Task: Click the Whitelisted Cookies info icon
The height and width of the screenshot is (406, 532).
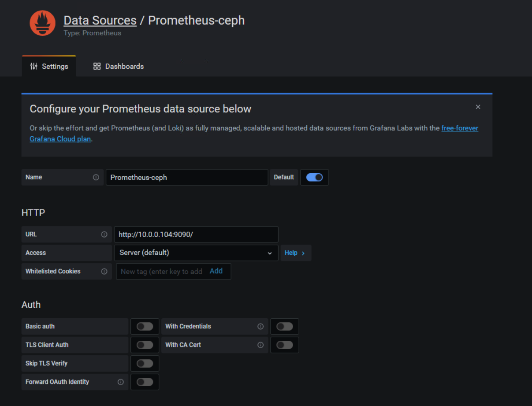Action: pyautogui.click(x=104, y=272)
